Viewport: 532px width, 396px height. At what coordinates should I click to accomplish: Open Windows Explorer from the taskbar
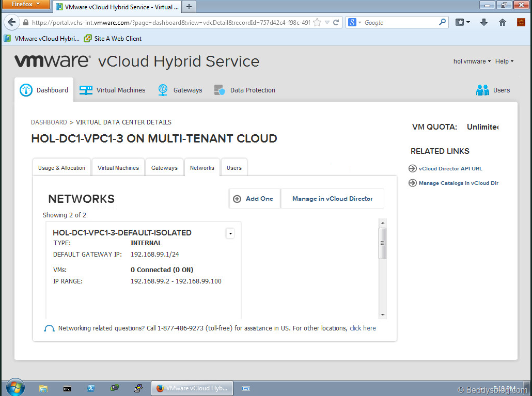click(43, 389)
